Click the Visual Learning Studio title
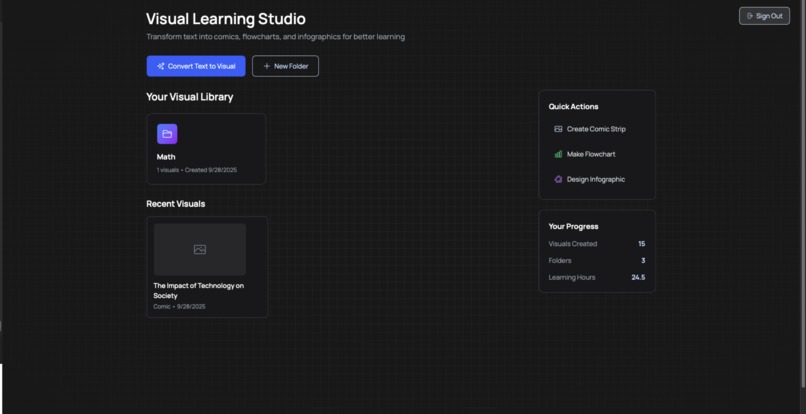Screen dimensions: 806x414 (226, 19)
